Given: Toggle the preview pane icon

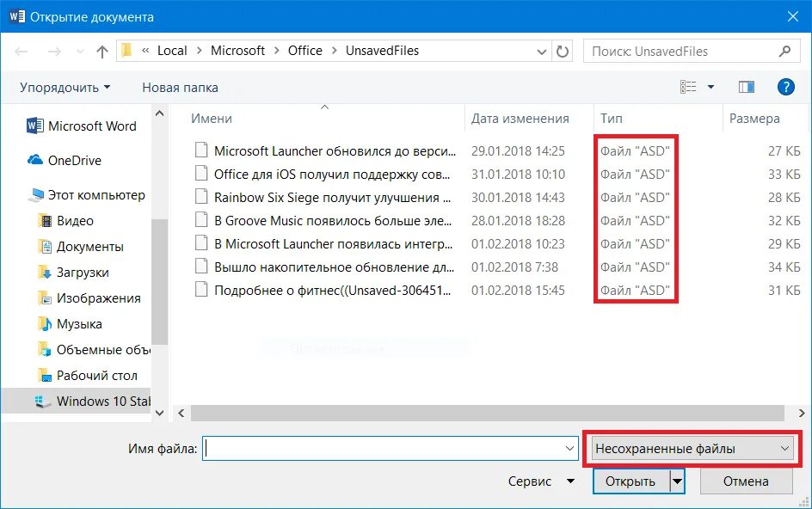Looking at the screenshot, I should 747,87.
